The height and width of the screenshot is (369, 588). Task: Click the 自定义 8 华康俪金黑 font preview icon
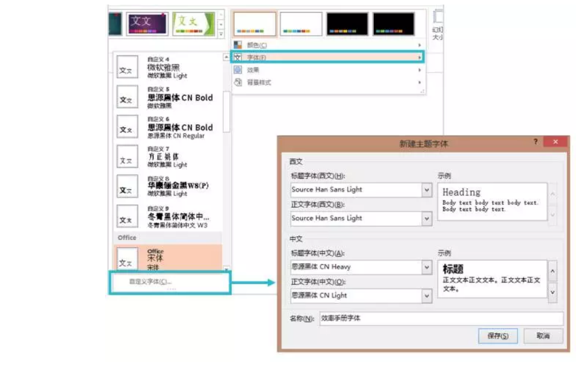click(x=127, y=186)
